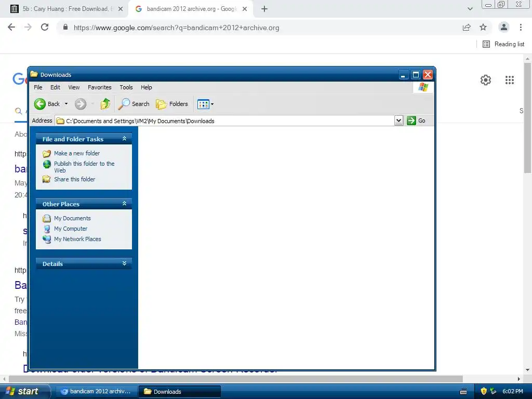Click Make a new folder
This screenshot has width=532, height=399.
(x=77, y=153)
